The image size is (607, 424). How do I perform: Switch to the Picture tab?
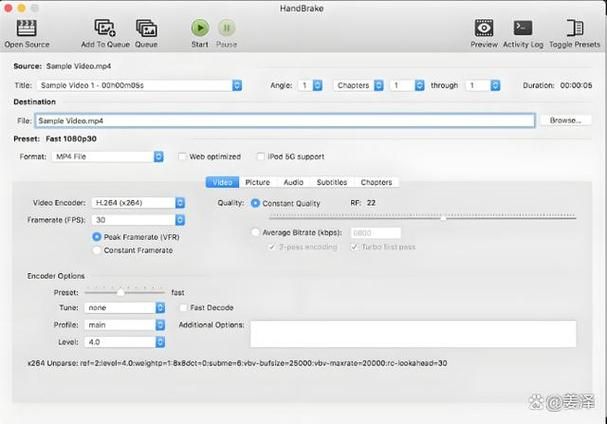tap(257, 182)
